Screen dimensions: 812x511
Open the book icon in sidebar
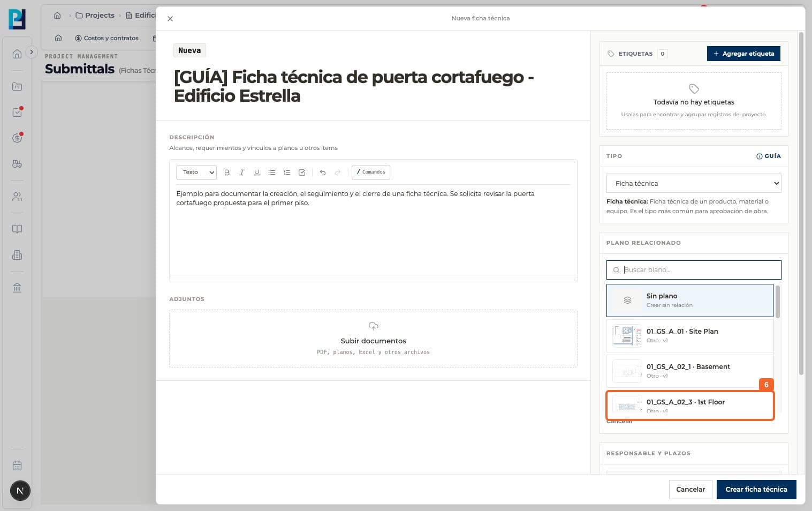tap(17, 229)
